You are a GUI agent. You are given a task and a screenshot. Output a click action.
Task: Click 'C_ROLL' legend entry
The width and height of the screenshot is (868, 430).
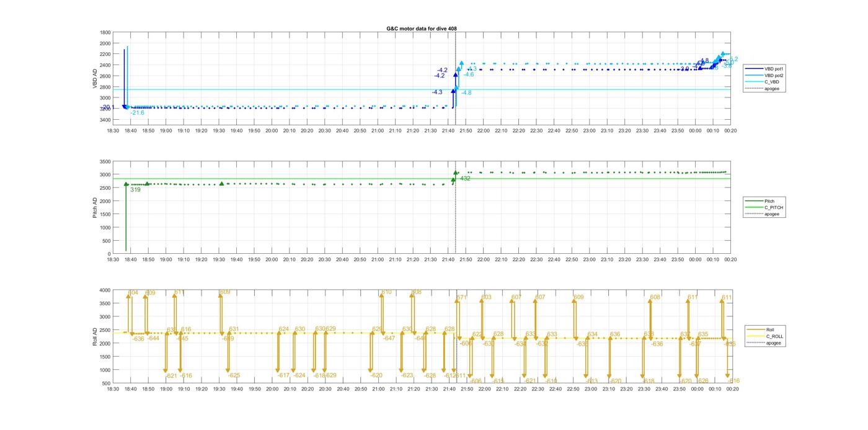pyautogui.click(x=774, y=336)
